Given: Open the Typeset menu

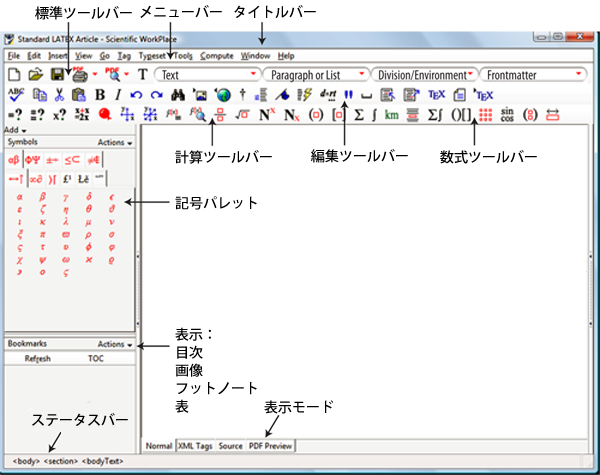Looking at the screenshot, I should click(x=152, y=56).
